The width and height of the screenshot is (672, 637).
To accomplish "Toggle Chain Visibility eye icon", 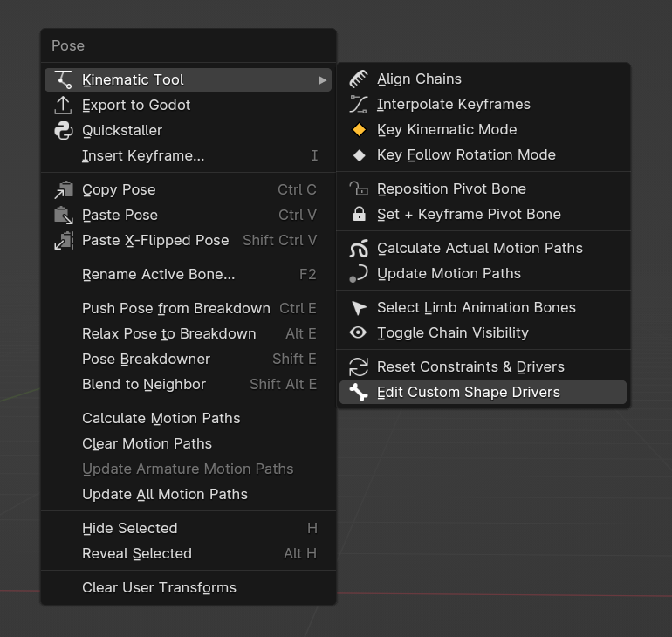I will coord(358,332).
